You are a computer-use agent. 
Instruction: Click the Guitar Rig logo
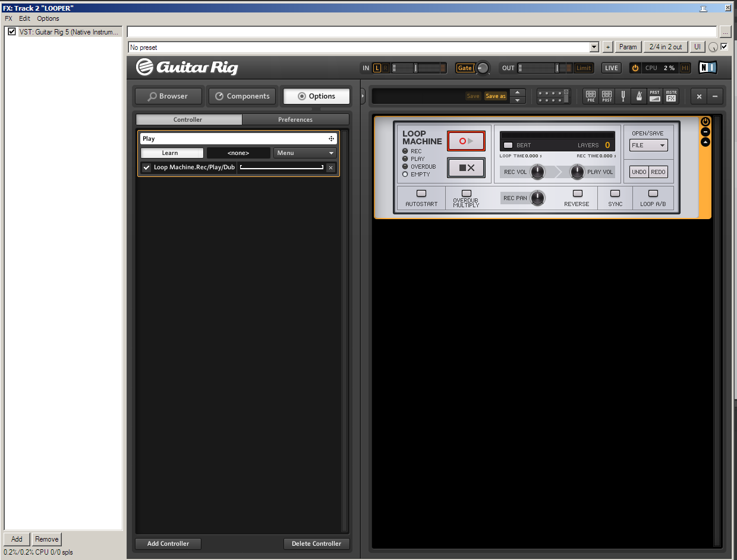(187, 67)
